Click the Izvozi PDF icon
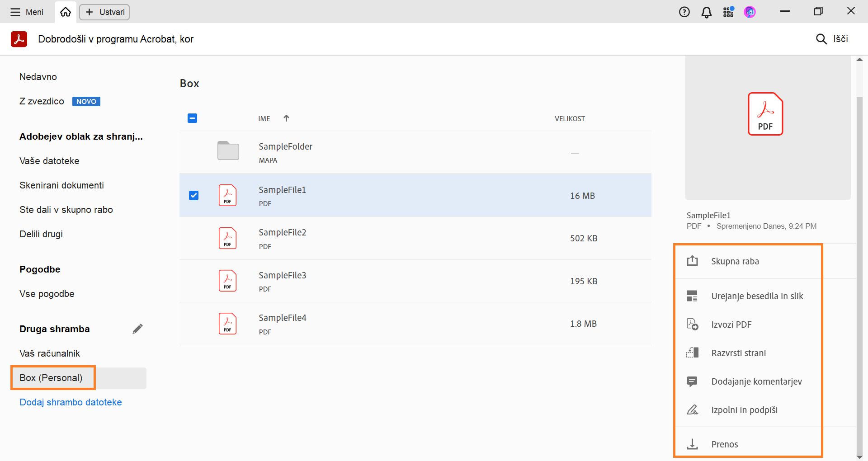This screenshot has width=868, height=461. click(692, 325)
